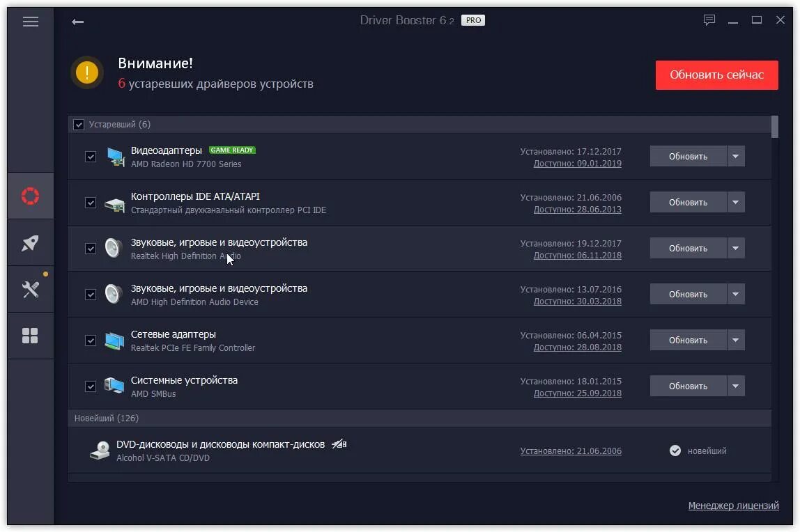Uncheck the Контроллеры IDE ATA/ATAPI checkbox
The image size is (800, 532).
91,203
